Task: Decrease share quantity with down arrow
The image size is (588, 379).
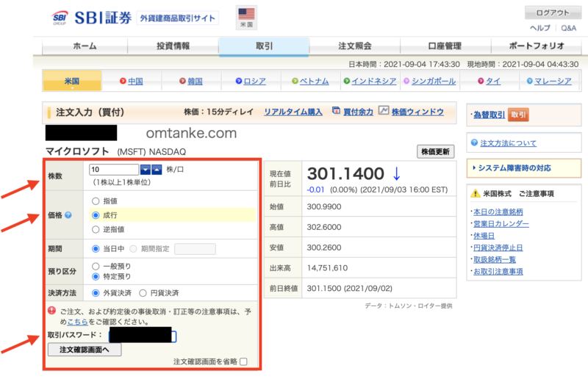Action: [x=145, y=170]
